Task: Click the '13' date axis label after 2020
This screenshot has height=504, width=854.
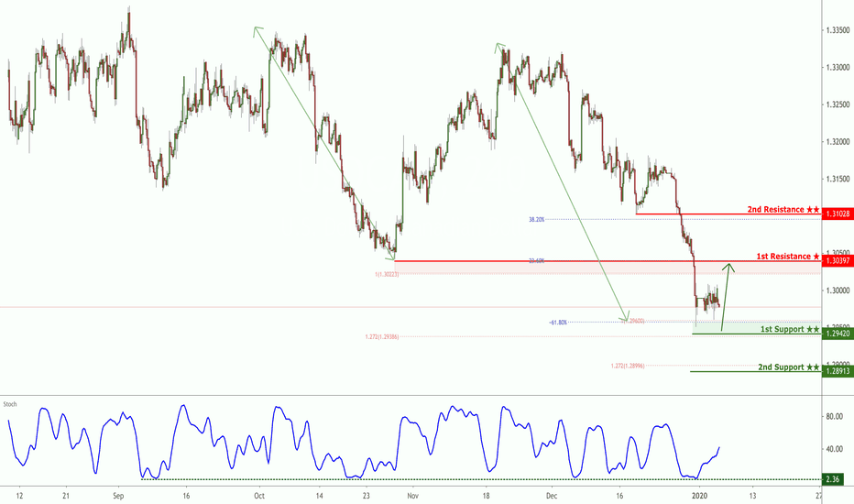Action: (752, 496)
